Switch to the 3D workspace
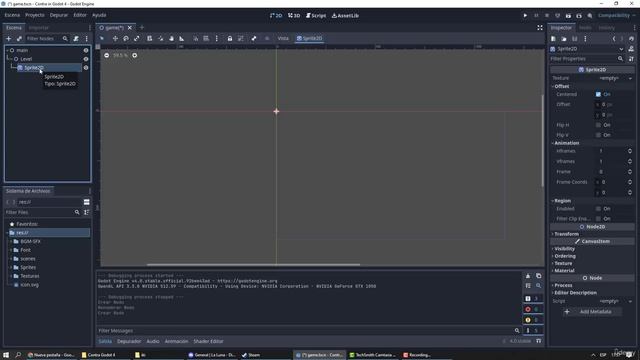Viewport: 640px width, 360px height. point(294,16)
